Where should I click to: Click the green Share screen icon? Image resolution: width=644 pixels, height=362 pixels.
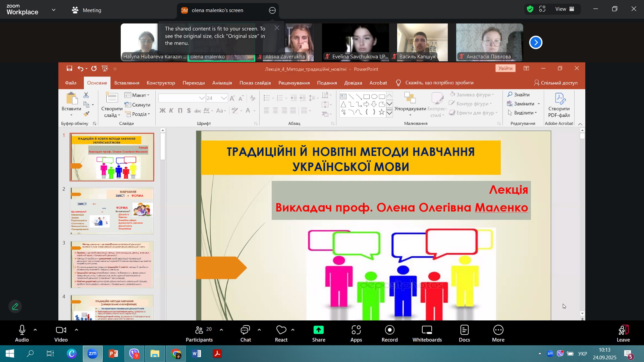click(318, 330)
